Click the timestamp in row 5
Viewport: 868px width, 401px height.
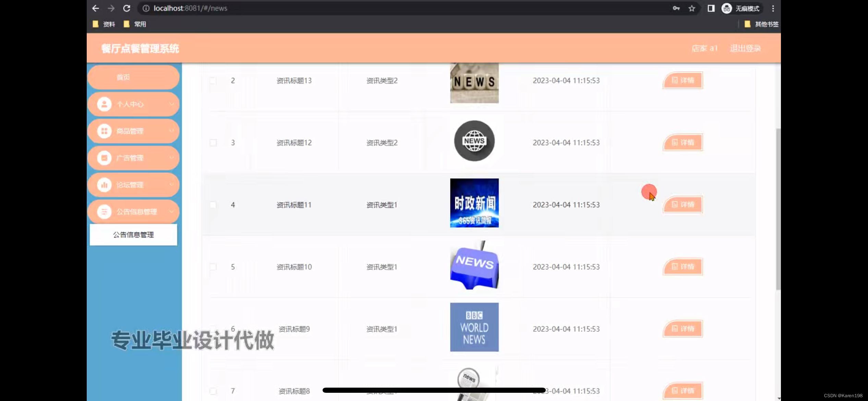click(x=566, y=267)
